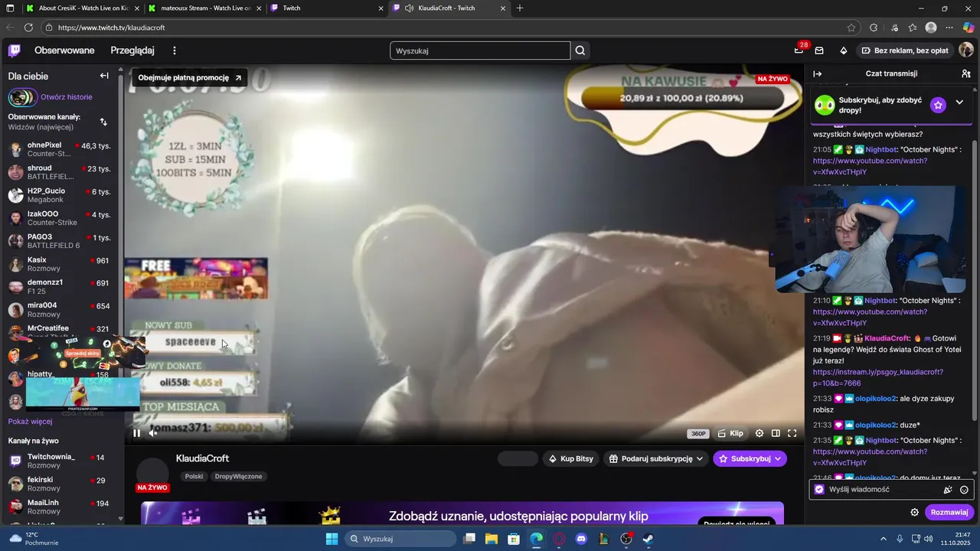Viewport: 980px width, 551px height.
Task: Enter fullscreen on the video player
Action: [x=792, y=433]
